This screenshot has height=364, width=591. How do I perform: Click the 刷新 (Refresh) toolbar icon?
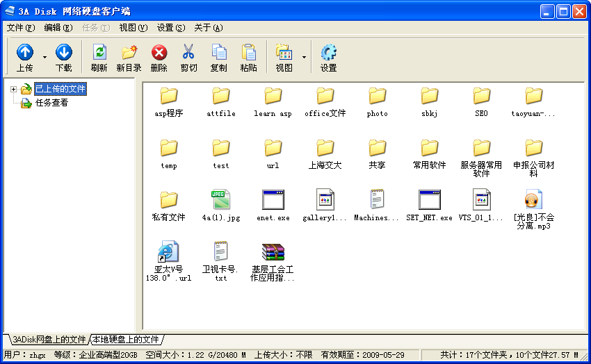click(99, 53)
